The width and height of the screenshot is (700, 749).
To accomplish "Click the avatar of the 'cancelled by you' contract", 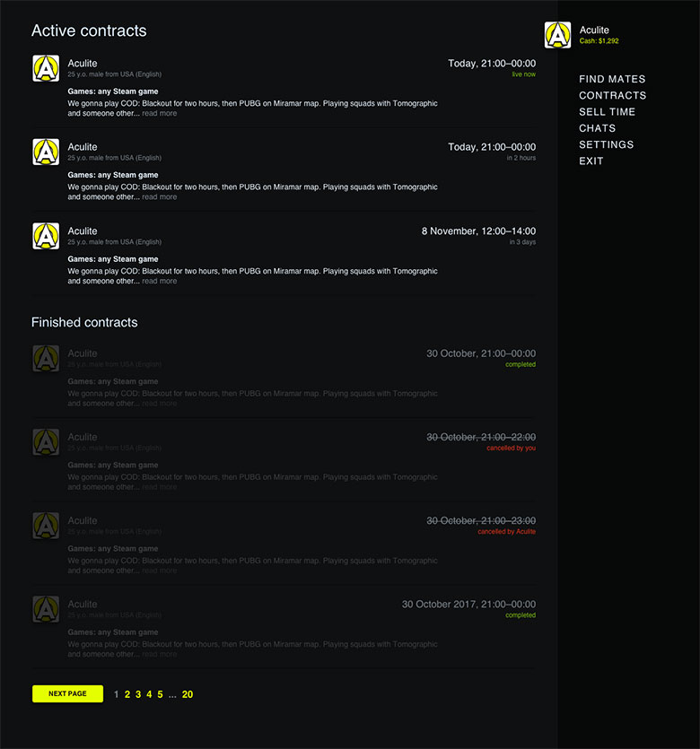I will coord(46,442).
